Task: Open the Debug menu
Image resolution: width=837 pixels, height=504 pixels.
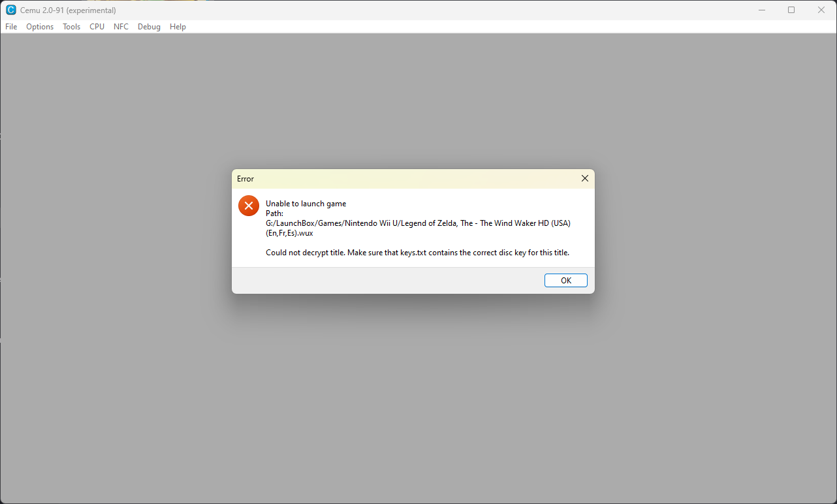Action: tap(149, 27)
